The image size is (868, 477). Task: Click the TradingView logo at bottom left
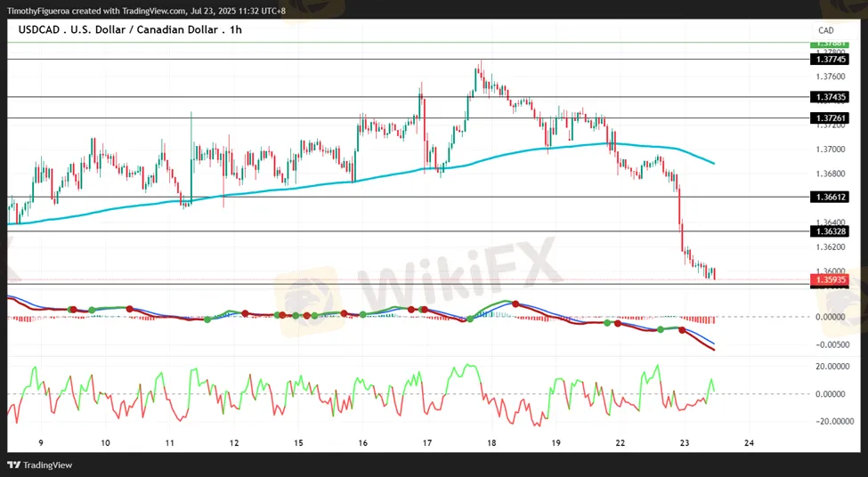tap(39, 465)
